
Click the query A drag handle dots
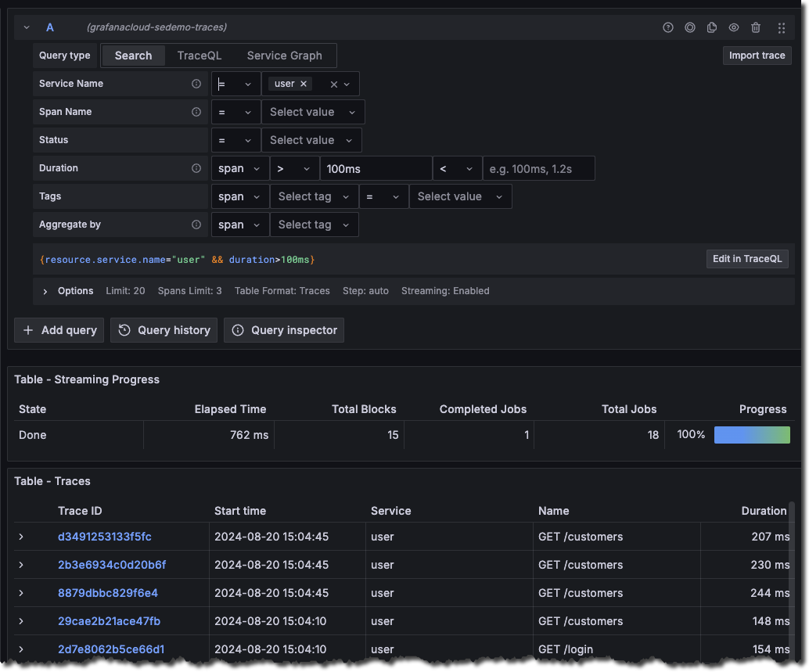click(x=781, y=27)
